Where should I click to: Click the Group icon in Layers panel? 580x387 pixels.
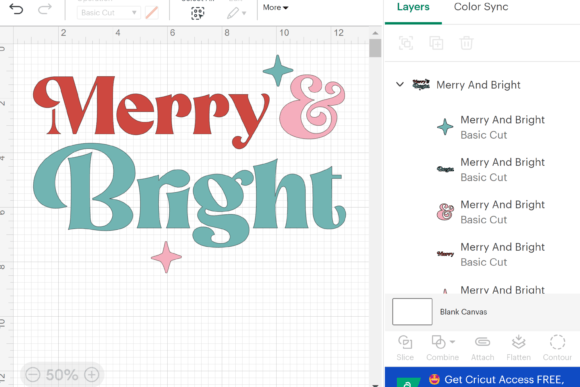click(406, 43)
